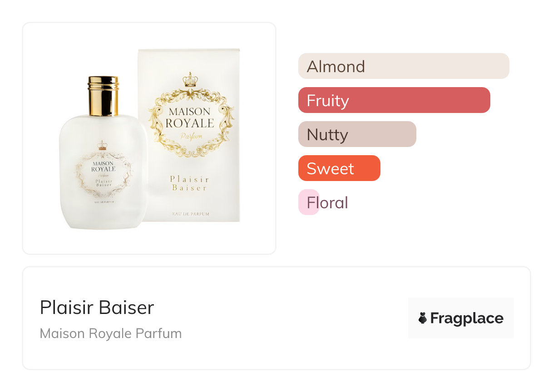Click the Maison Royale label on the bottle

click(x=104, y=166)
